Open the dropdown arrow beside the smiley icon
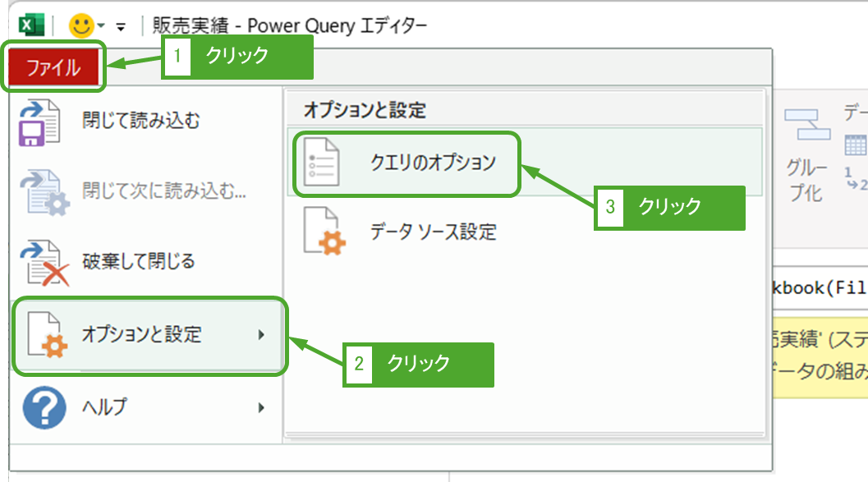This screenshot has height=482, width=868. click(101, 27)
